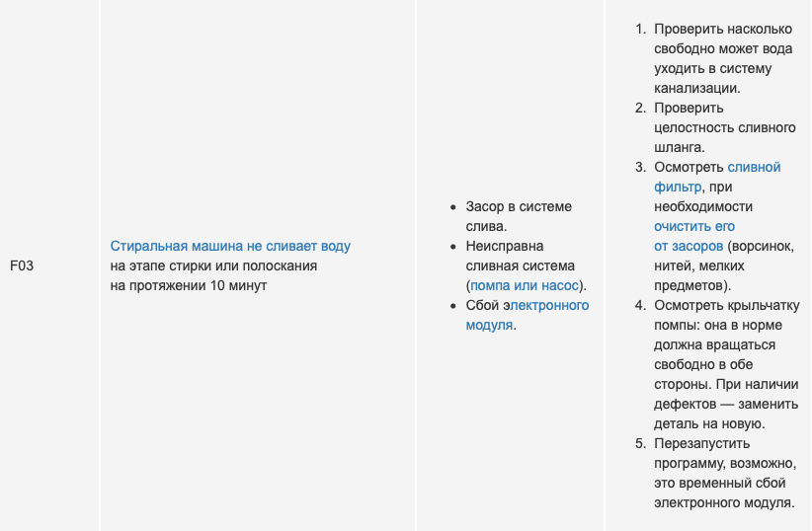Click the 'Перезапустить программу' step text
Screen dimensions: 812x531
point(724,453)
